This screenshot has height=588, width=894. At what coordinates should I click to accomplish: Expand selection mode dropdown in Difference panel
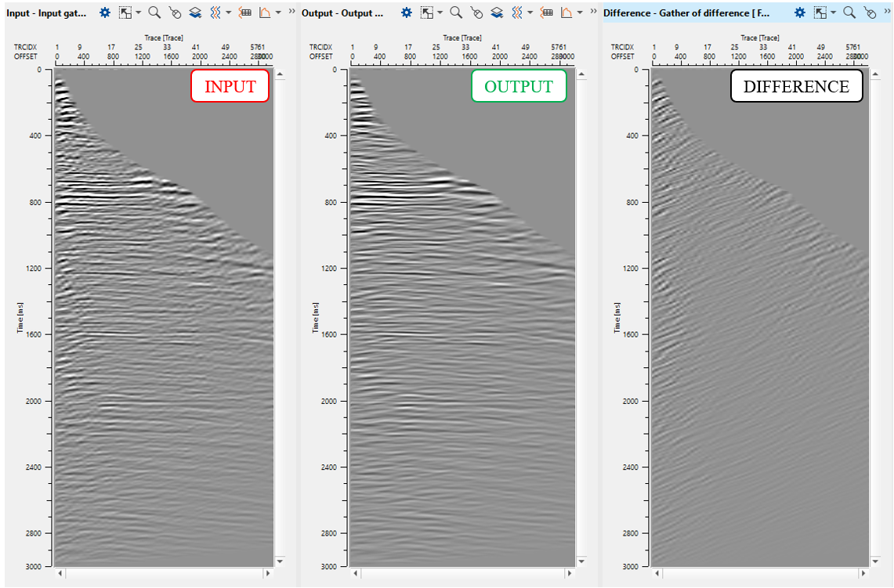[834, 13]
